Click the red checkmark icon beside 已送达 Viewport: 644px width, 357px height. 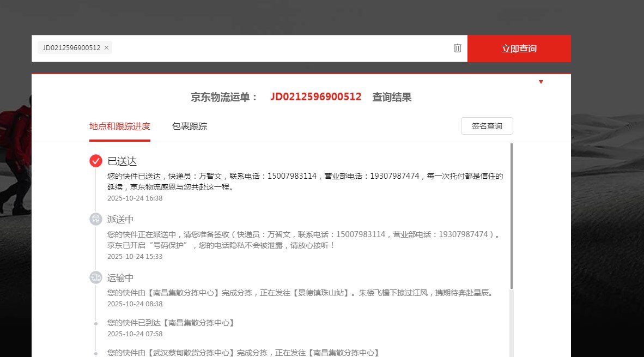click(96, 161)
